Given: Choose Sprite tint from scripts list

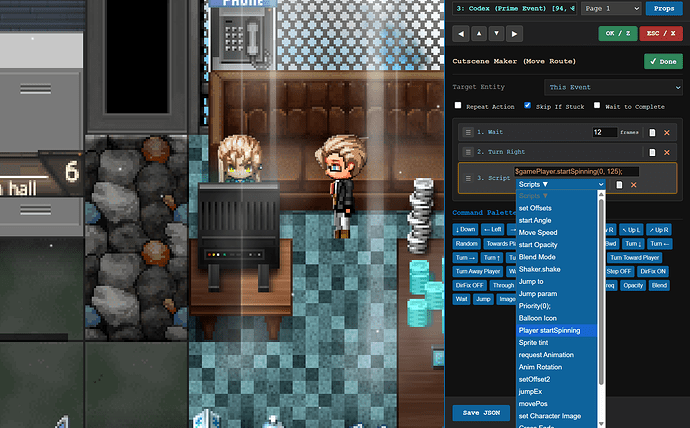Looking at the screenshot, I should click(x=557, y=343).
